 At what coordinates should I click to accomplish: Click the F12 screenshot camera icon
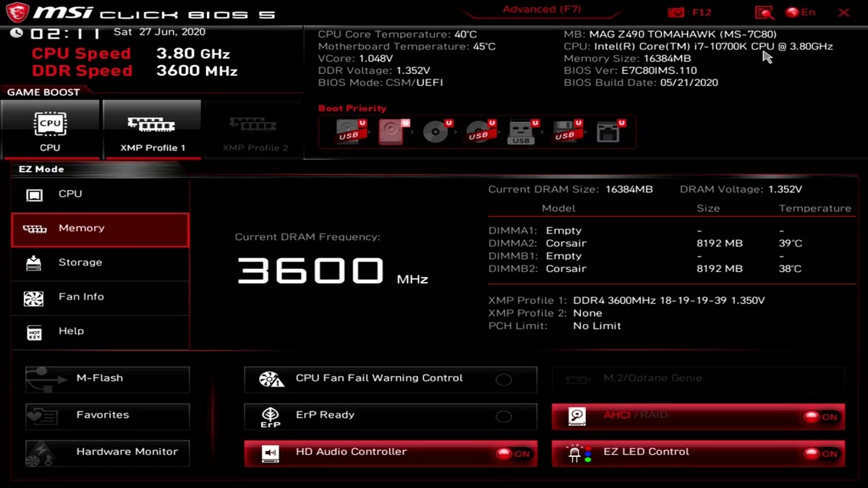[x=676, y=12]
